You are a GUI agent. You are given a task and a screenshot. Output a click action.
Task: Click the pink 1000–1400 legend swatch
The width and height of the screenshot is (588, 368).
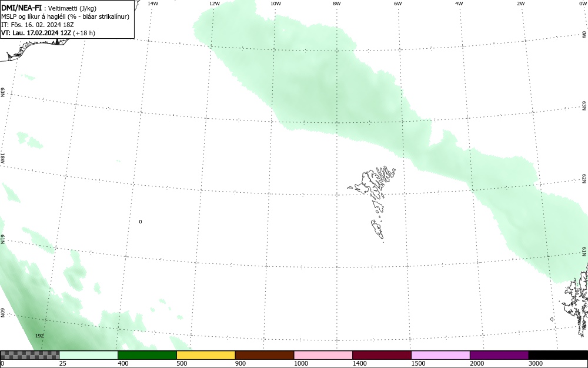coord(323,355)
